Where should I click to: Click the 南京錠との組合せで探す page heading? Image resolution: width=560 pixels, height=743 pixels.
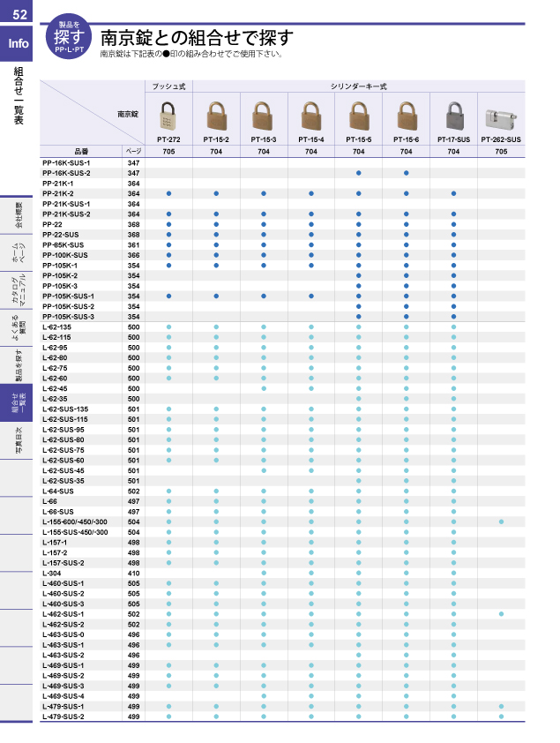point(196,38)
